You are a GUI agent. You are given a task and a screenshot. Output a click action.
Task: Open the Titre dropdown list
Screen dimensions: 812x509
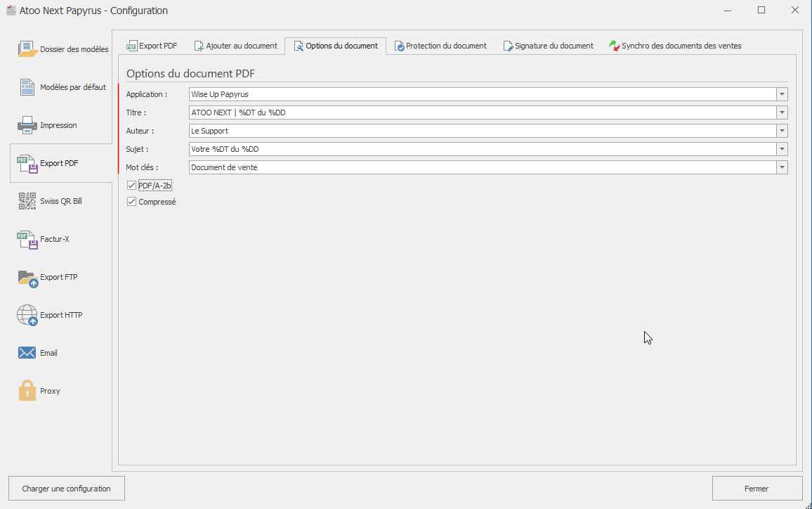pos(782,112)
